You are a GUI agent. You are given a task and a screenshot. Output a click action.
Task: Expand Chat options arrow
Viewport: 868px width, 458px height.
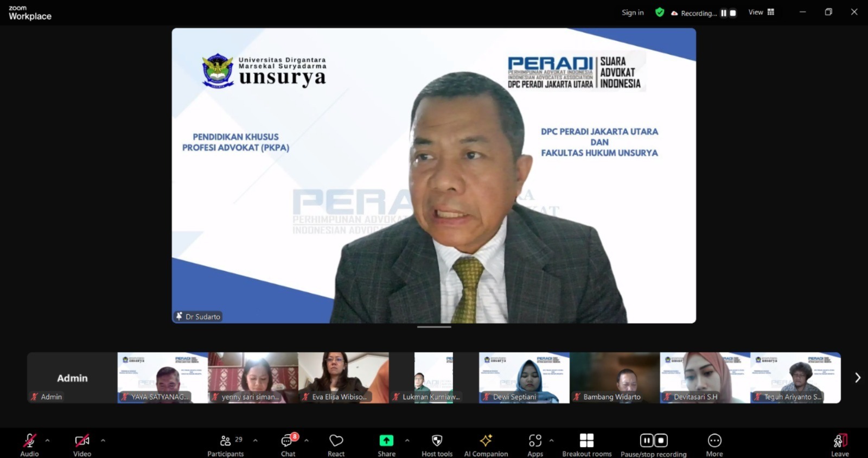(x=307, y=441)
